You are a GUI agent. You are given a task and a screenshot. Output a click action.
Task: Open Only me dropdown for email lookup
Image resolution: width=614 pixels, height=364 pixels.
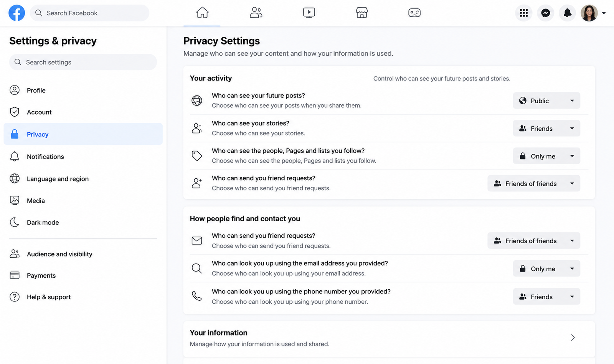click(546, 268)
